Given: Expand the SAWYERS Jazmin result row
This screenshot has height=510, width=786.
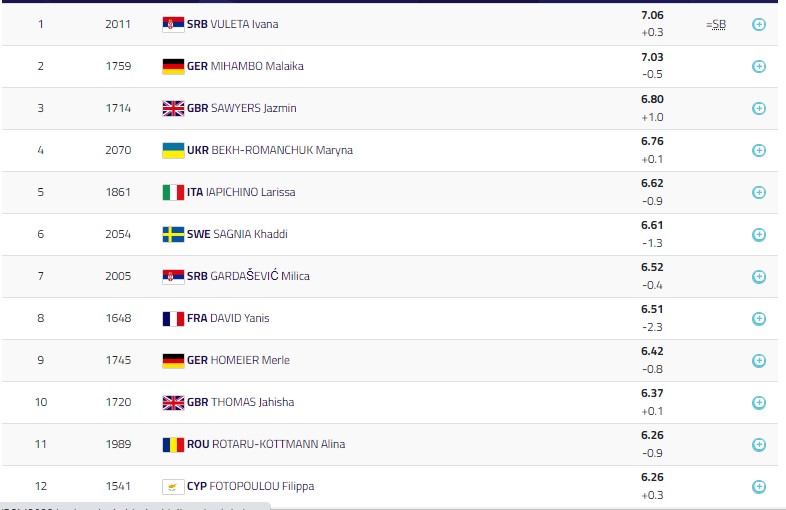Looking at the screenshot, I should click(x=758, y=108).
